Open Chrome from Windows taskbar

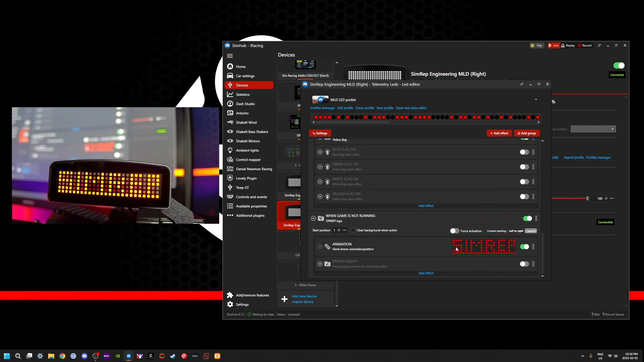point(62,356)
